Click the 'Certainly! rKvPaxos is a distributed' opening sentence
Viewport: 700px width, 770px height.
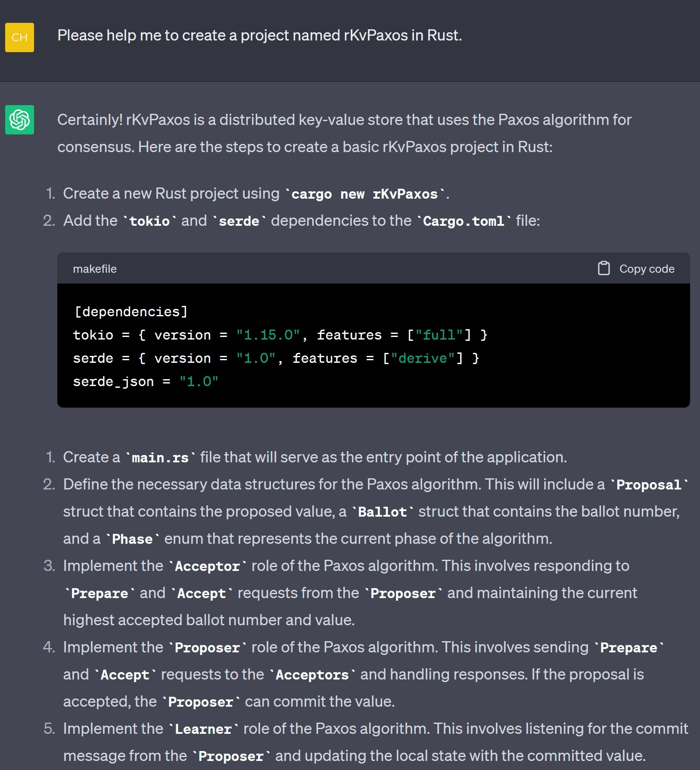(x=344, y=120)
